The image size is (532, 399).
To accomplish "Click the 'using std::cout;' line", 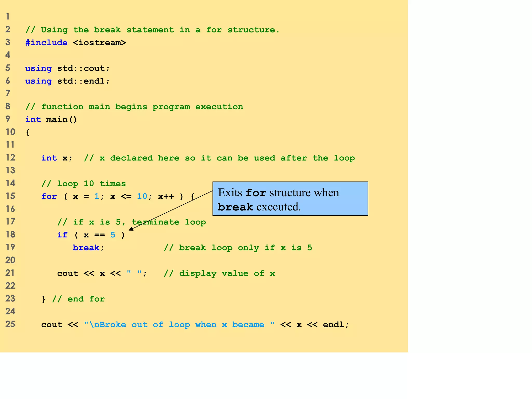I will 68,68.
